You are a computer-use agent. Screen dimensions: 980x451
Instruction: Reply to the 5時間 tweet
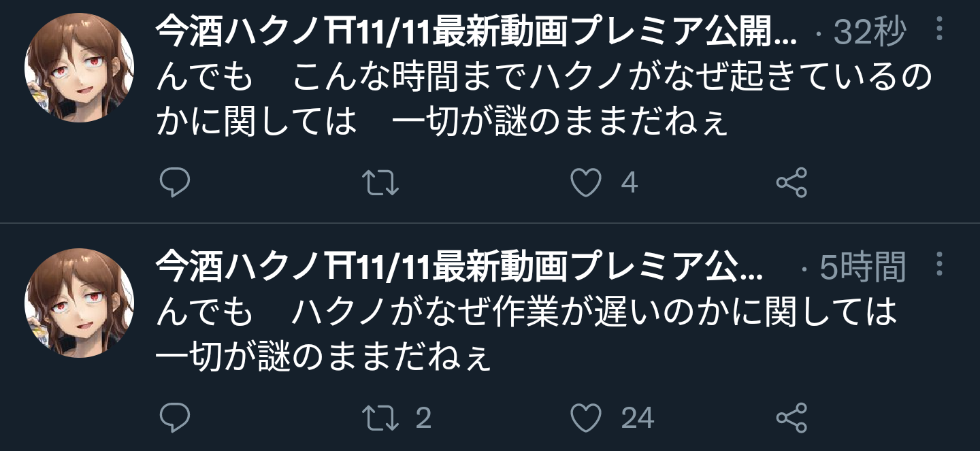(x=175, y=418)
